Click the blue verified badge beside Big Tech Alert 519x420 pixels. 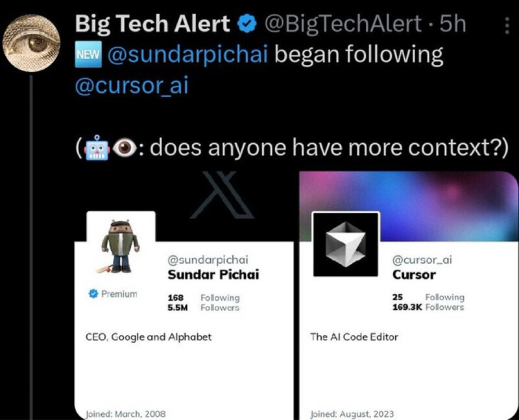point(245,24)
